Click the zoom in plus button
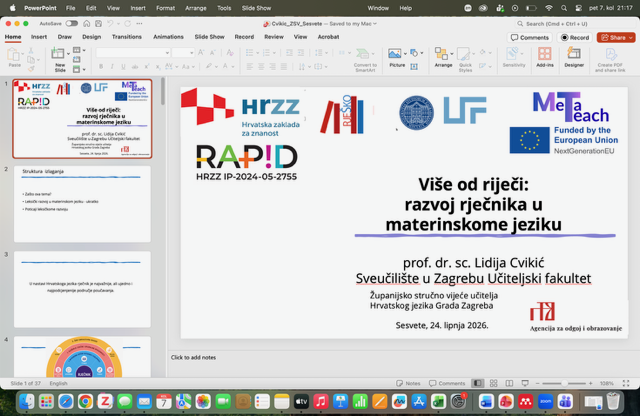The height and width of the screenshot is (416, 640). click(590, 383)
